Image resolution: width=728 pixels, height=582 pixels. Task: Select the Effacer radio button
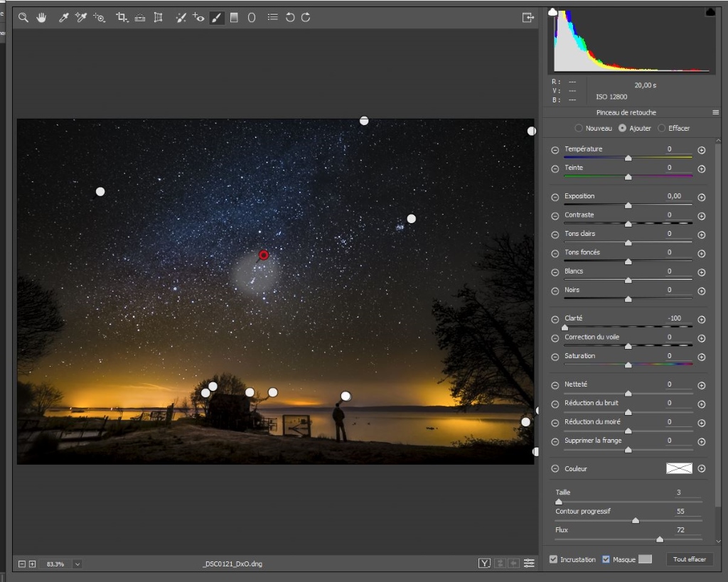662,129
